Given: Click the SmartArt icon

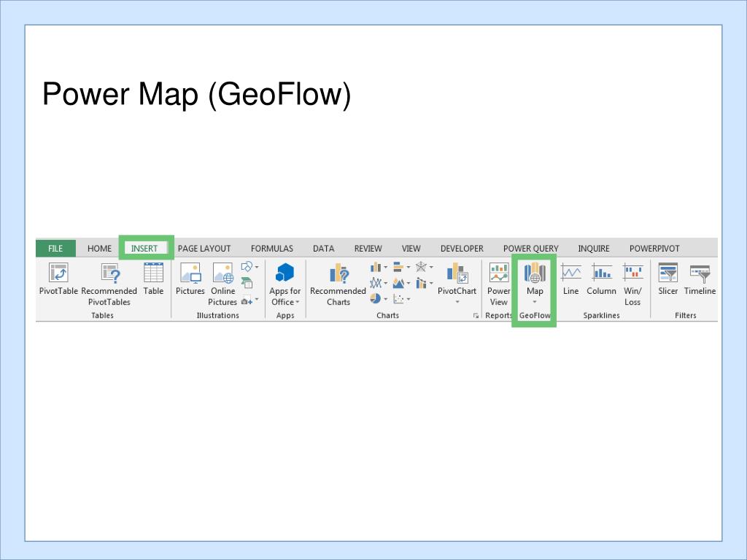Looking at the screenshot, I should (247, 283).
